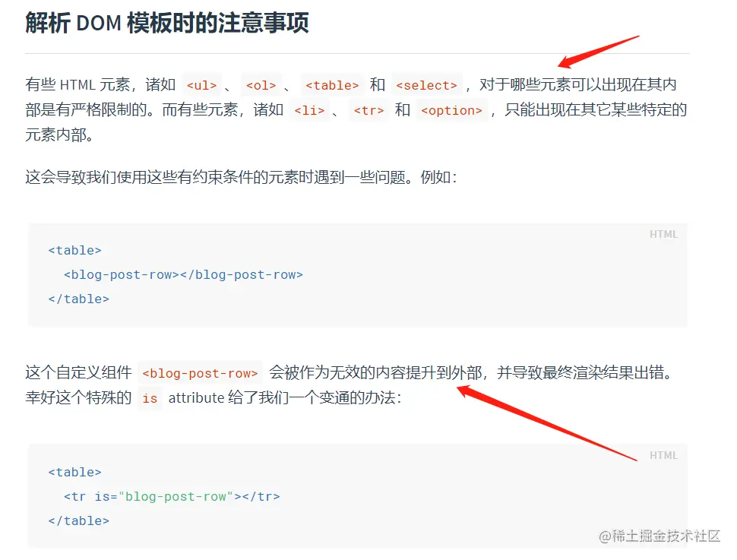The width and height of the screenshot is (737, 560).
Task: Select the <select> inline code tag
Action: click(x=426, y=85)
